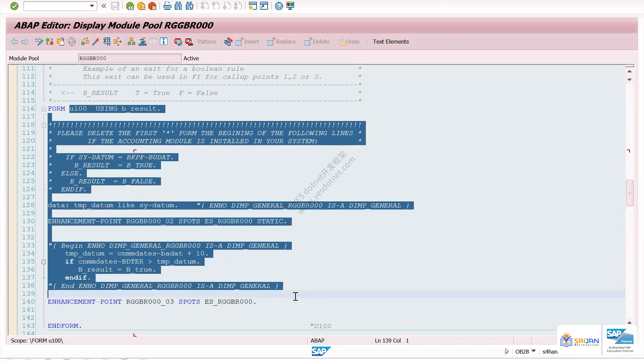Click the Module Pool RGGBR000 input field
Viewport: 644px width, 362px height.
coord(129,58)
